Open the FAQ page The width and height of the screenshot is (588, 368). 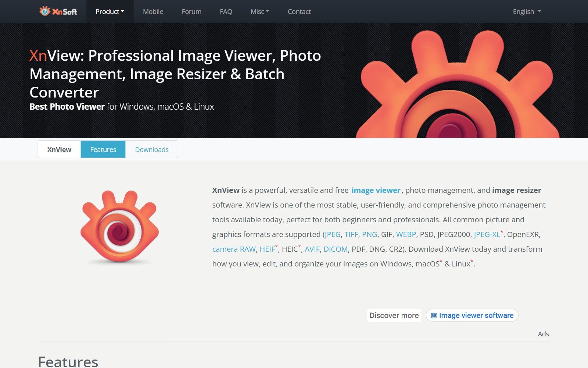[226, 11]
